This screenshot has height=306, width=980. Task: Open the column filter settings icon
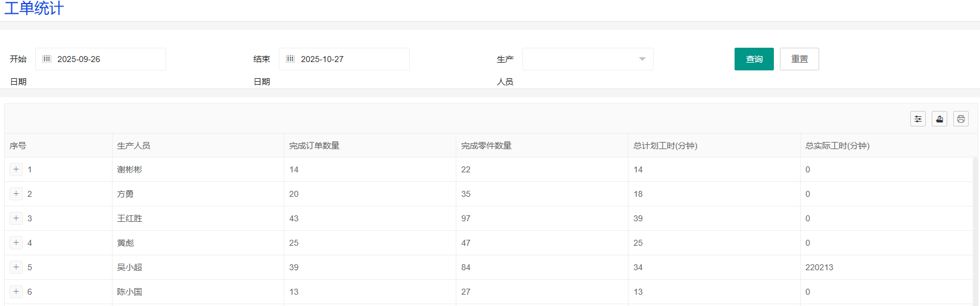[918, 119]
